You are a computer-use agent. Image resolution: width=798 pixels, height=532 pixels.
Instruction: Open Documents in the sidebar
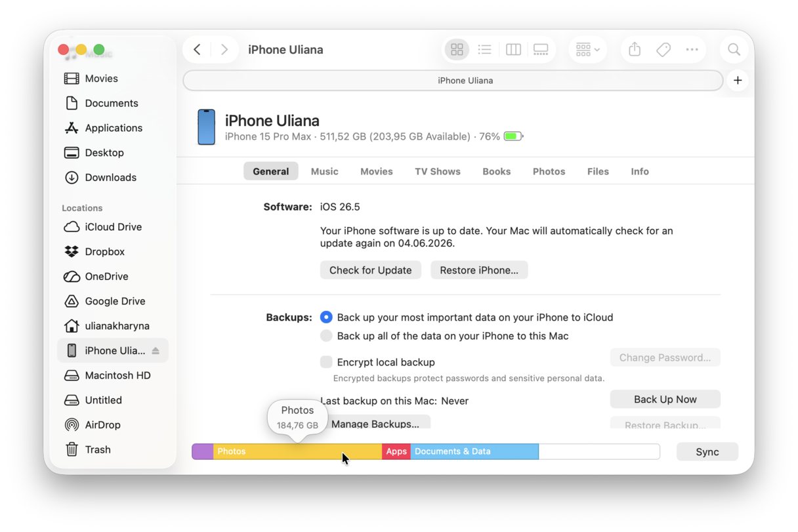coord(112,103)
